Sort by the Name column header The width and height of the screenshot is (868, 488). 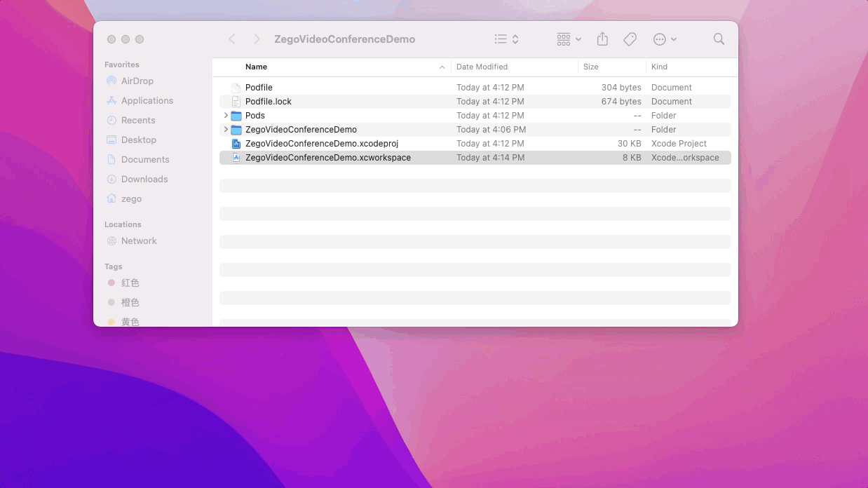tap(256, 67)
